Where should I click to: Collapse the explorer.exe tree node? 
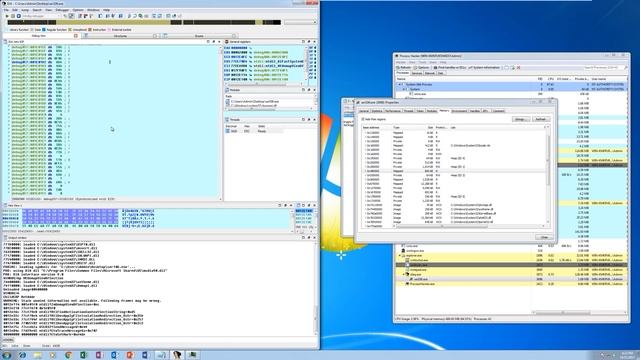click(x=400, y=256)
